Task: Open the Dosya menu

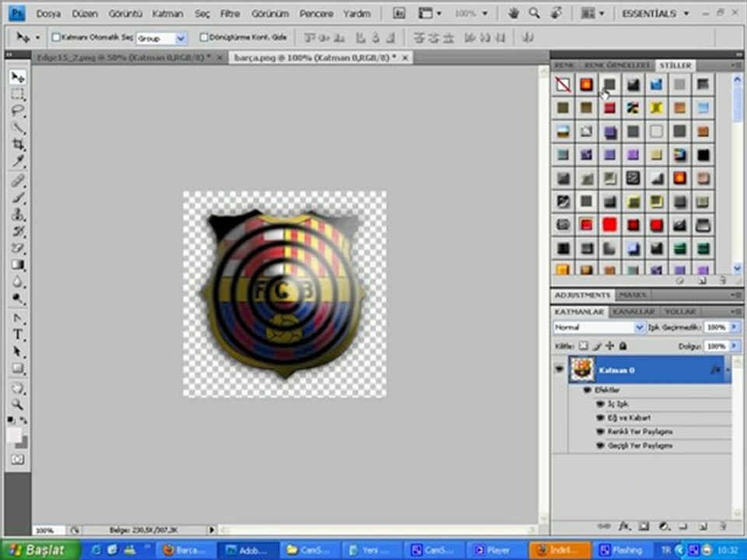Action: tap(48, 13)
